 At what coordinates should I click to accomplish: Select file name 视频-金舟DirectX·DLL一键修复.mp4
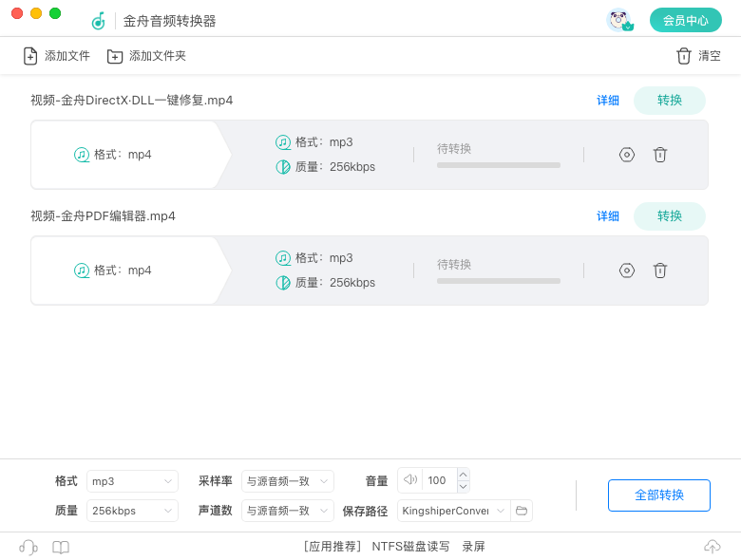pyautogui.click(x=132, y=100)
